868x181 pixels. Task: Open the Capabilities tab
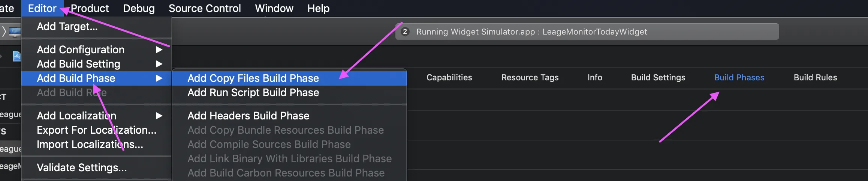[x=449, y=77]
